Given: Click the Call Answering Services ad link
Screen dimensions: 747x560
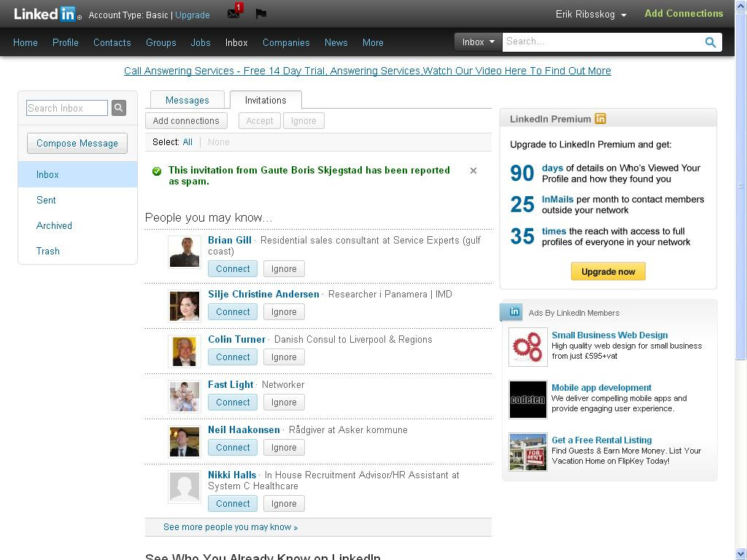Looking at the screenshot, I should [368, 71].
